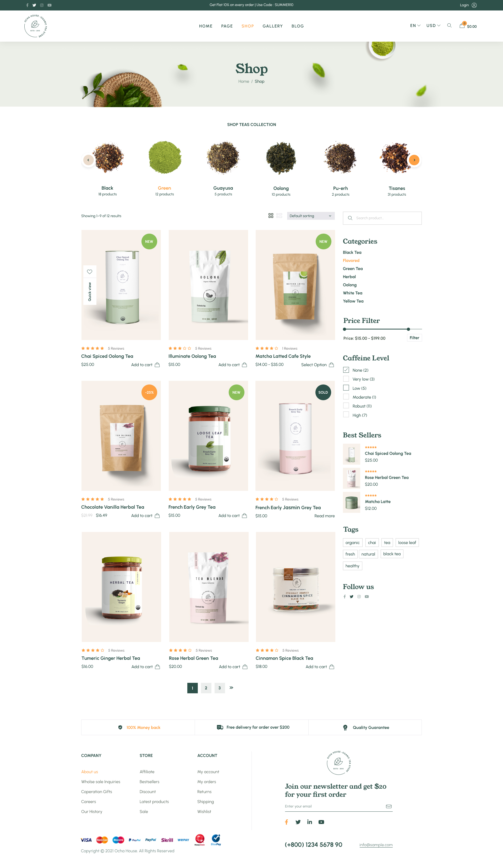Open the GALLERY menu item
This screenshot has height=868, width=503.
[x=272, y=26]
